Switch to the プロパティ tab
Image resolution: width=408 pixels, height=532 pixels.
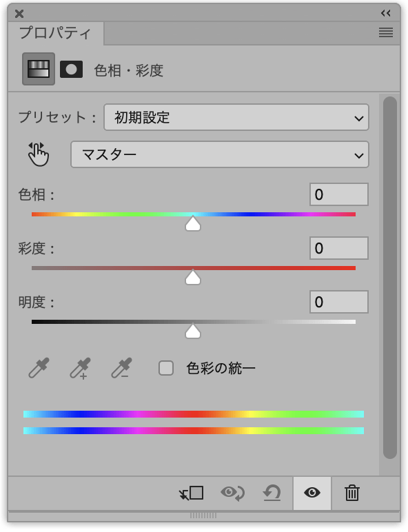(x=55, y=33)
